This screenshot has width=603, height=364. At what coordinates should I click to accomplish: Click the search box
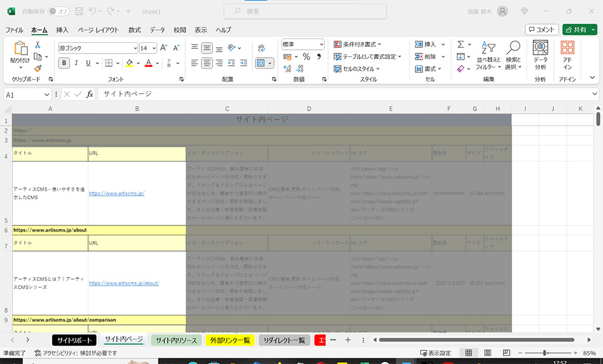[305, 12]
